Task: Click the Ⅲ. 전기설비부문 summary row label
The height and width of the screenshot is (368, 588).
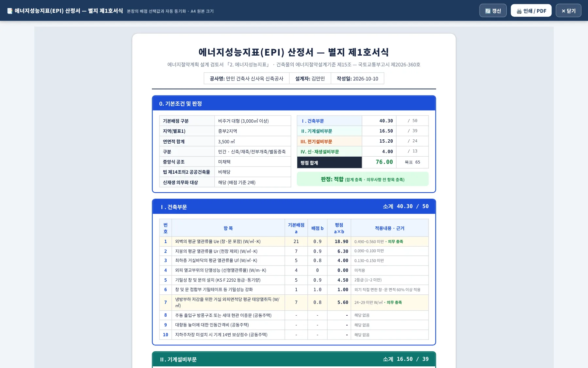Action: [329, 141]
